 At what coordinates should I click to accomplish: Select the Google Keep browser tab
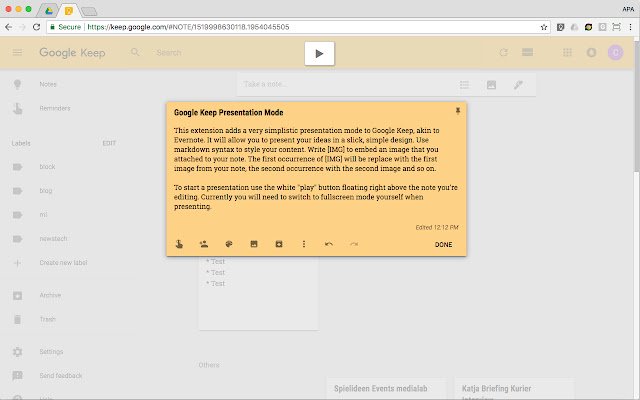pyautogui.click(x=69, y=11)
